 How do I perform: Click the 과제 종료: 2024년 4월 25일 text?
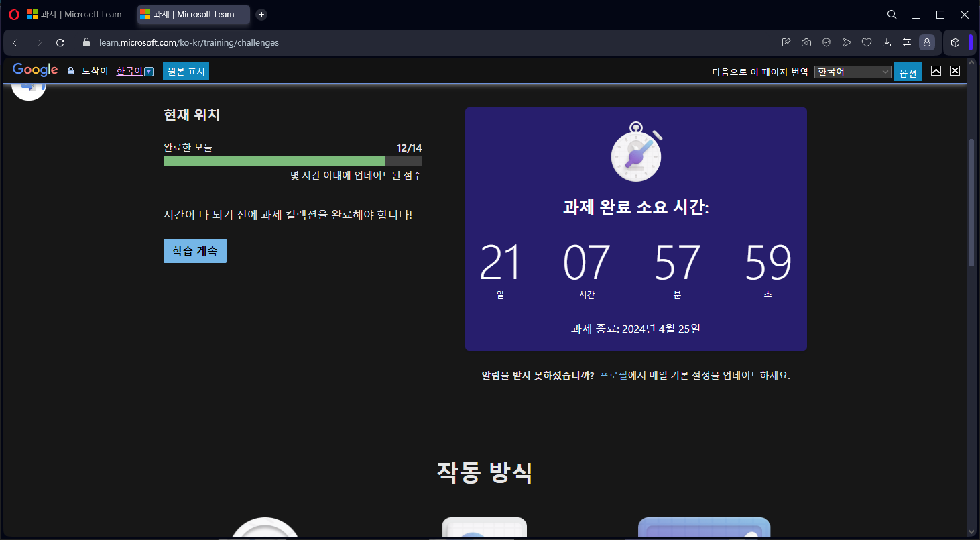635,329
